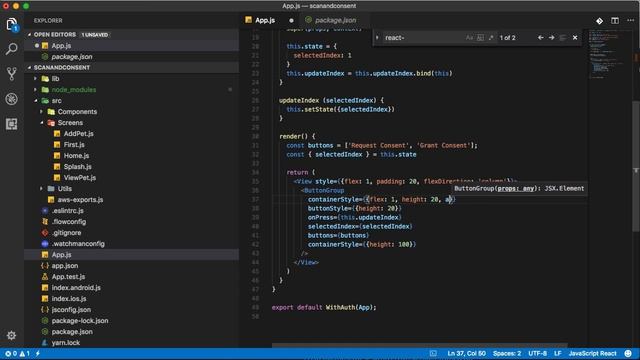640x360 pixels.
Task: Click the horizontal scrollbar of editor
Action: 420,345
